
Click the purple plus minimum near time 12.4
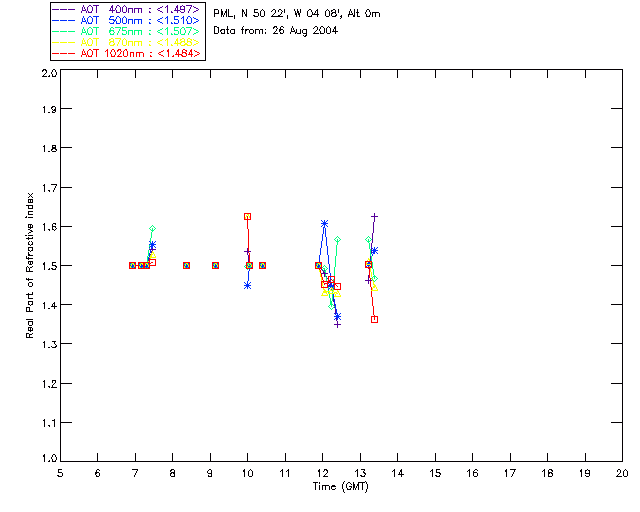(x=337, y=325)
